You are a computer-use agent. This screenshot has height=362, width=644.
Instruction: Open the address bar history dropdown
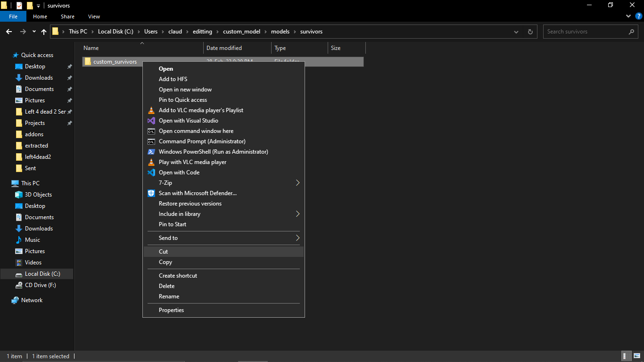point(516,32)
